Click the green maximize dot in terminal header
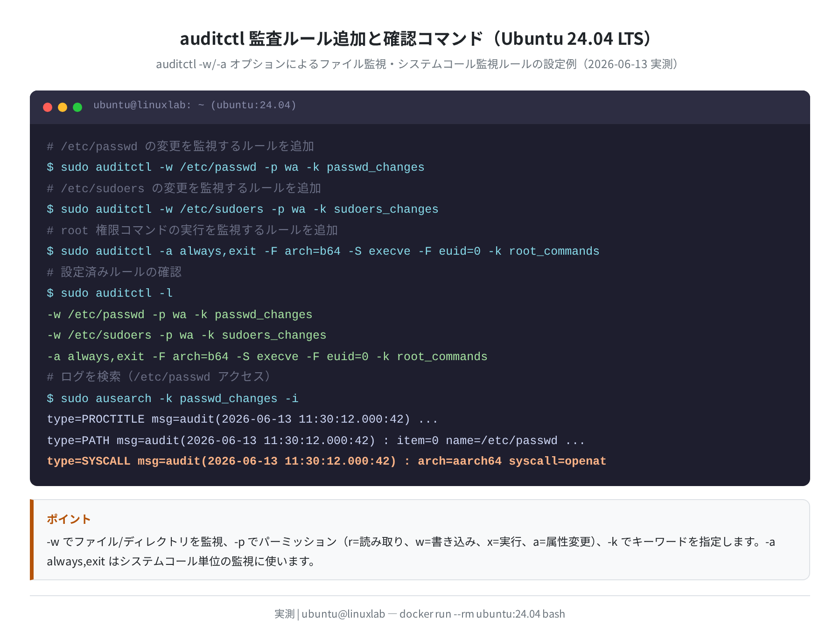The width and height of the screenshot is (840, 640). click(77, 107)
